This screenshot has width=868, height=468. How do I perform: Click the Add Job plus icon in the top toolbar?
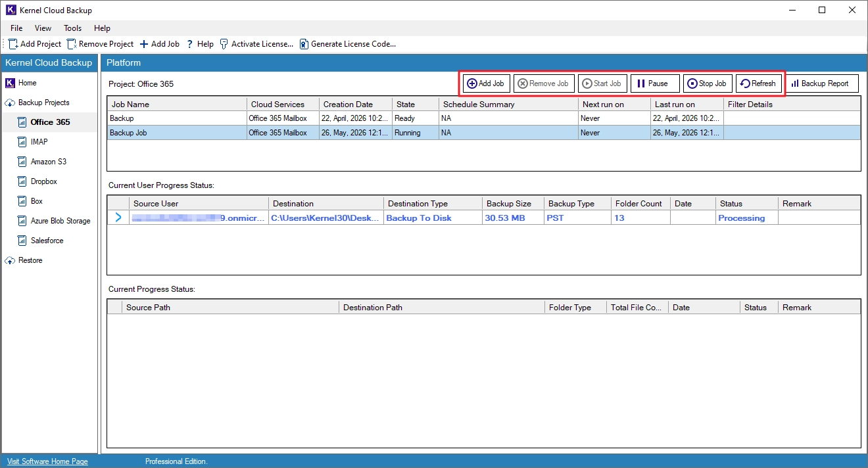(x=144, y=44)
